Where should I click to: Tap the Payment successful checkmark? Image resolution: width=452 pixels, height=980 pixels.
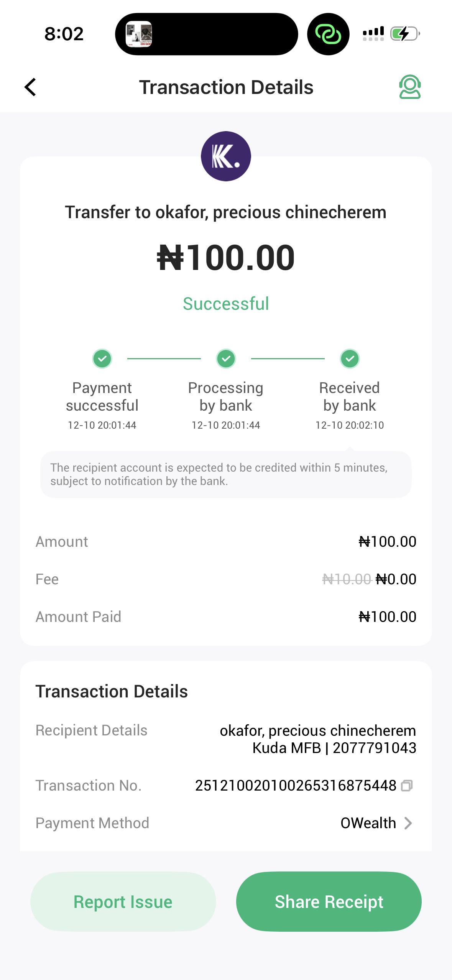(102, 359)
